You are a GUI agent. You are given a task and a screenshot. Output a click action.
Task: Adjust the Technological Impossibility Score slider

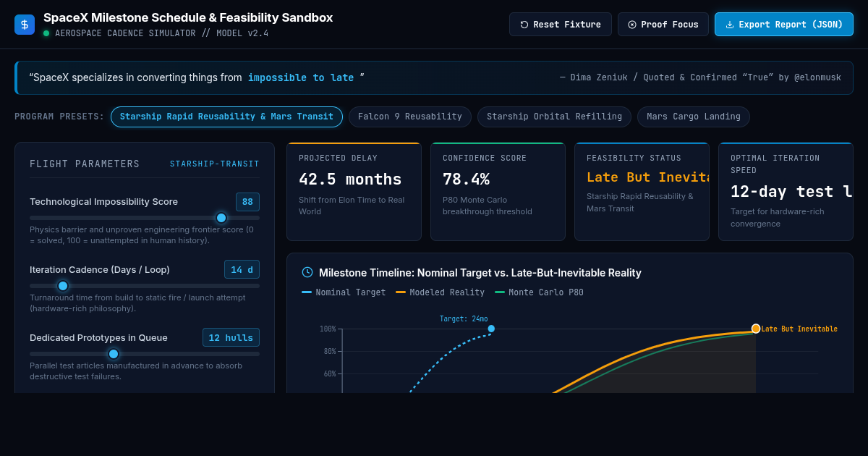[x=145, y=218]
